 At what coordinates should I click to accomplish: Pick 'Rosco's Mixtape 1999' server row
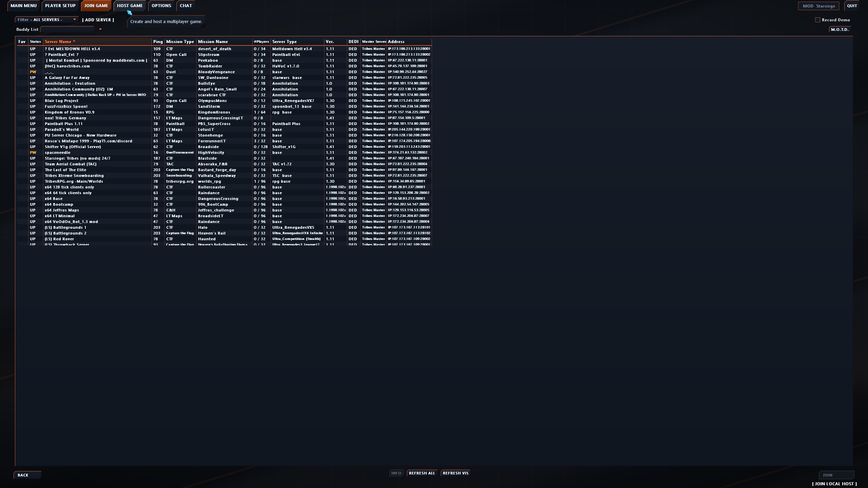[224, 141]
